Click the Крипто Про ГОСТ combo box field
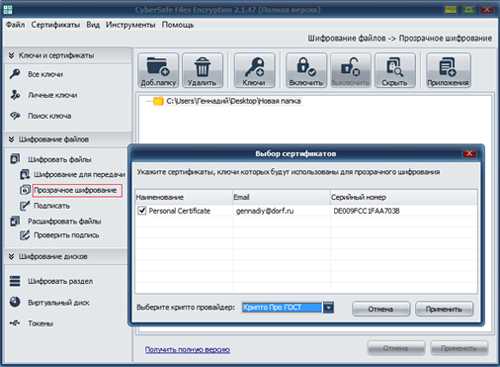This screenshot has width=500, height=367. [282, 307]
